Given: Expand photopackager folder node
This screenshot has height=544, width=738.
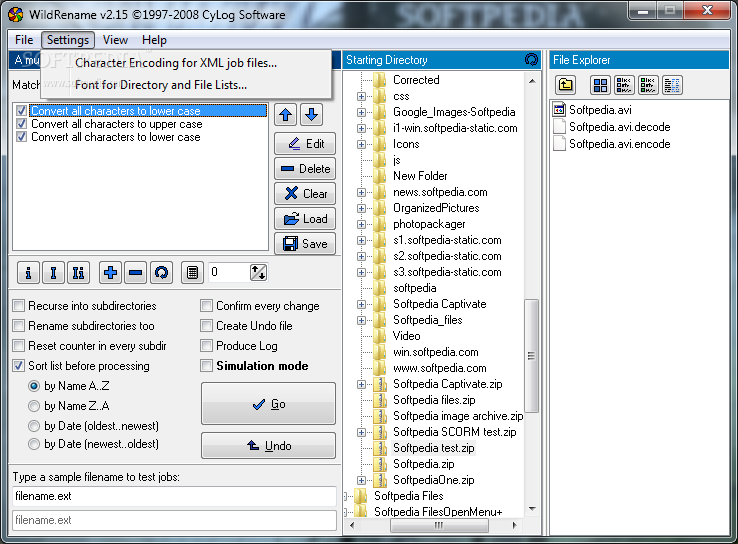Looking at the screenshot, I should [x=361, y=224].
